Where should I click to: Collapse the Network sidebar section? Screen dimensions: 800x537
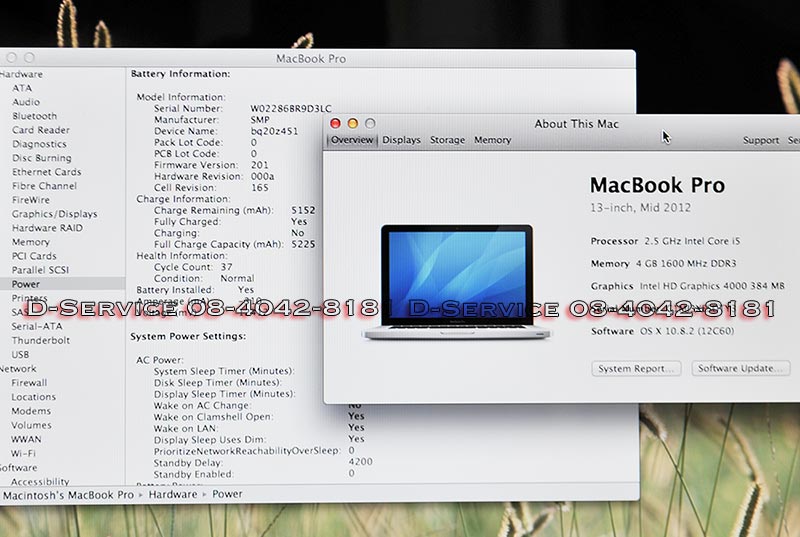(x=18, y=369)
